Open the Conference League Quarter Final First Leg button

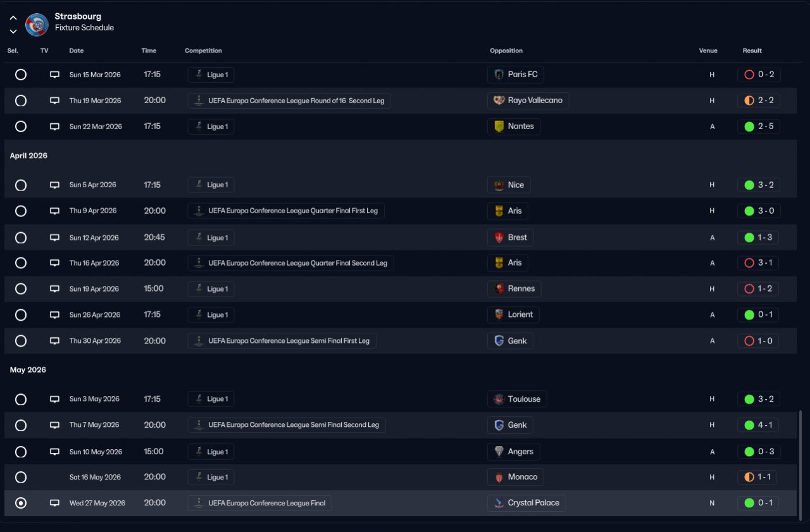click(x=286, y=211)
